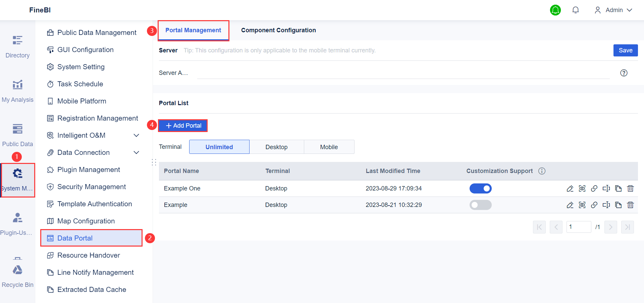Disable Customization Support for Example One
Screen dimensions: 644x303
click(x=481, y=188)
